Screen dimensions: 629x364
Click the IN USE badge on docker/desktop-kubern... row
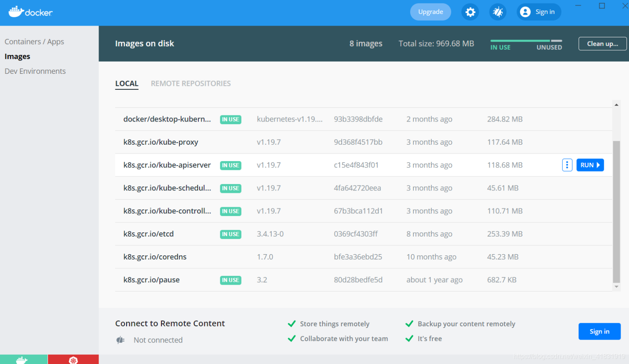[x=231, y=120]
